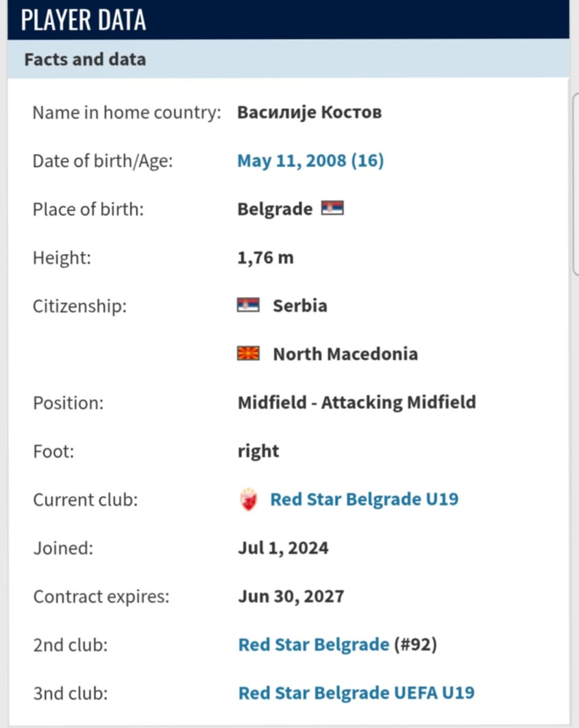
Task: Click the Midfield - Attacking Midfield position text
Action: coord(356,402)
